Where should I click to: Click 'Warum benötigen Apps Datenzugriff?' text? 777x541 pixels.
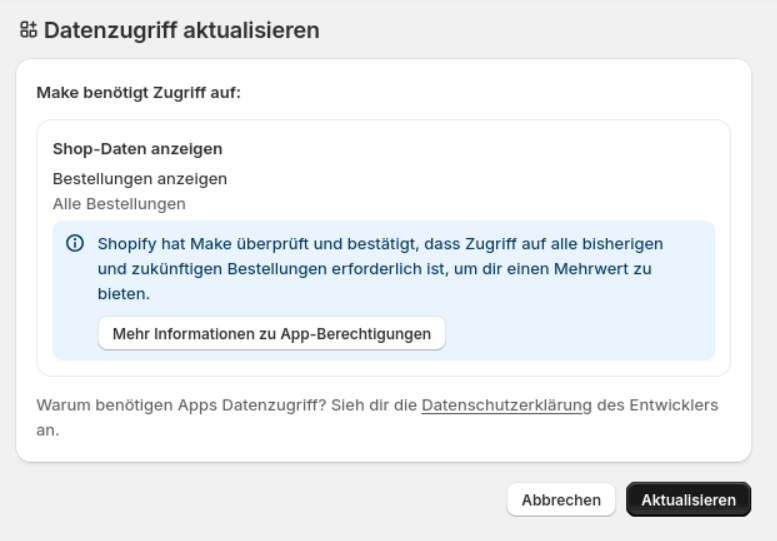coord(181,405)
